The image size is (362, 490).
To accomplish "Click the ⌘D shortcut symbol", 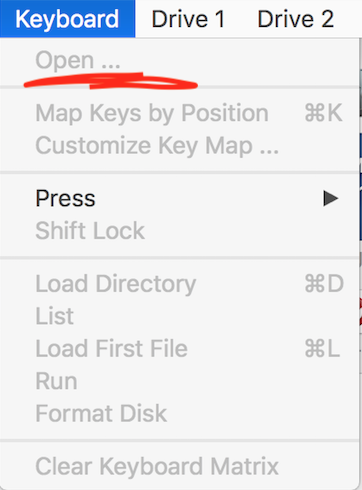I will pos(324,284).
